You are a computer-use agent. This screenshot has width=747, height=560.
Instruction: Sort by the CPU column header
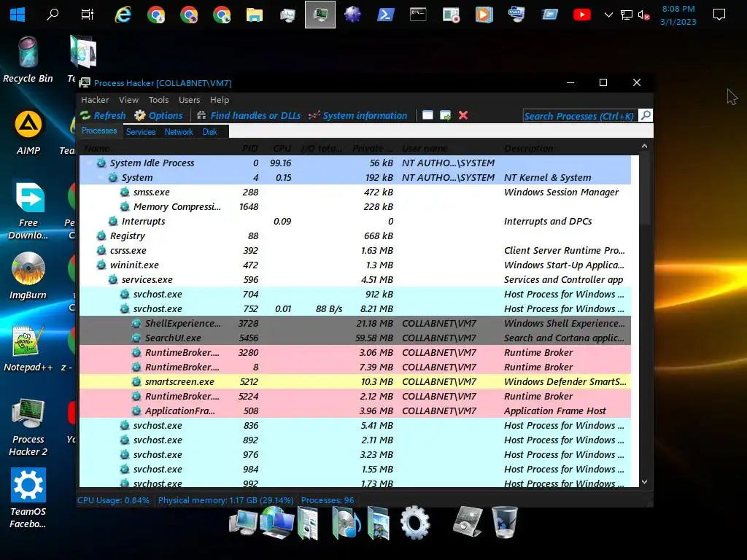tap(282, 149)
